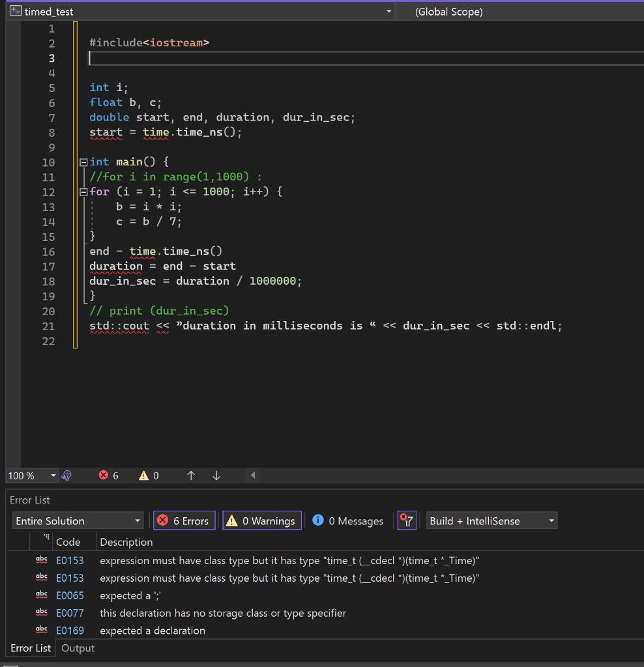Screen dimensions: 644x667
Task: Open the E0077 error code link
Action: (x=70, y=613)
